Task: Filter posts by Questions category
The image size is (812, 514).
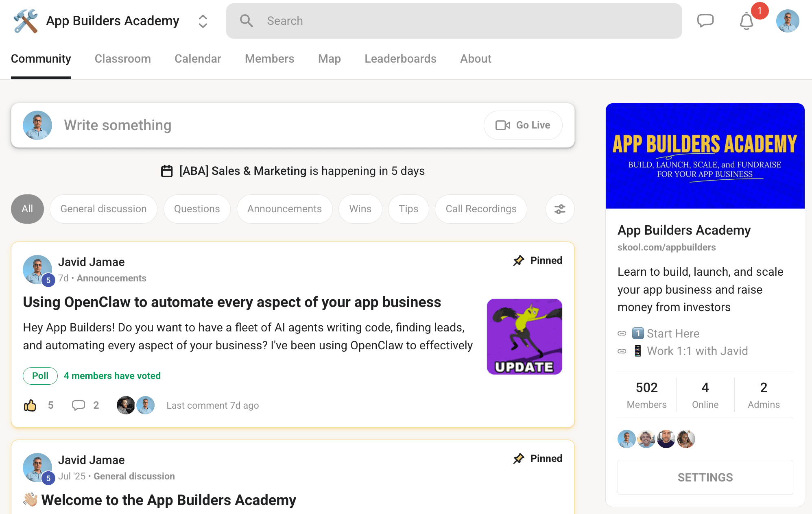Action: 197,209
